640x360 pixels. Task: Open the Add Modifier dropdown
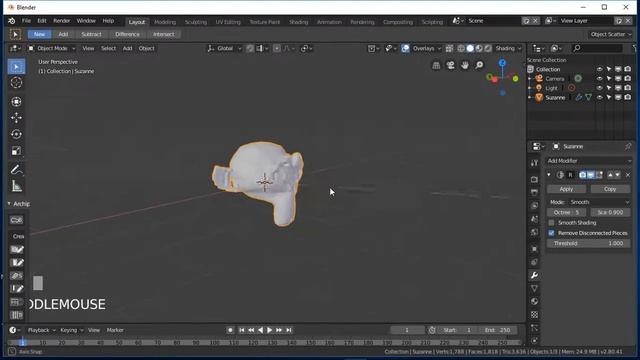[x=589, y=161]
